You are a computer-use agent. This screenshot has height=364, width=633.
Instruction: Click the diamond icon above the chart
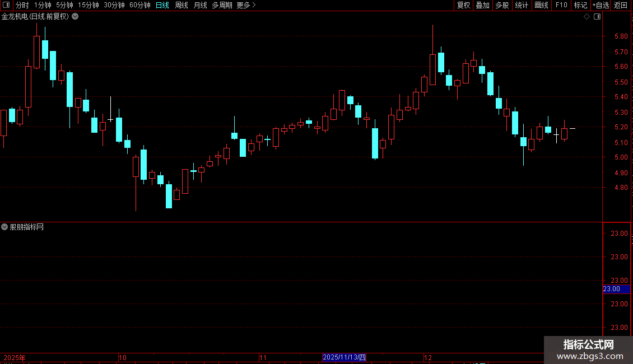pyautogui.click(x=587, y=17)
